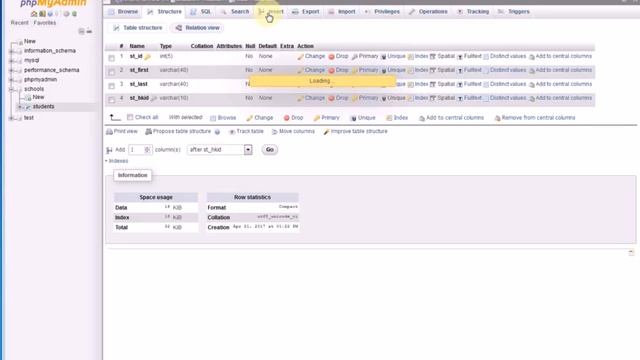Click red Drop icon for st_id row
Viewport: 640px width, 360px height.
331,57
